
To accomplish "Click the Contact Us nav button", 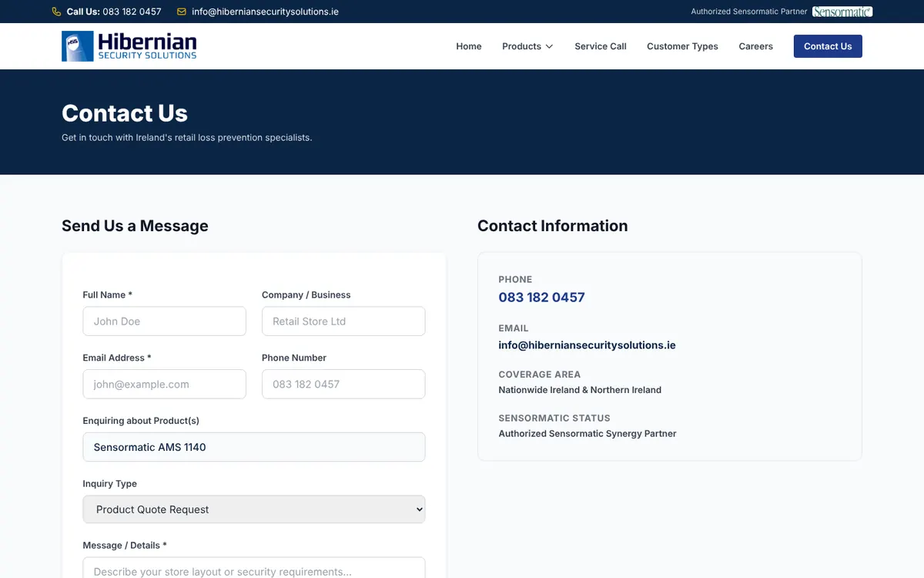I will click(x=828, y=46).
